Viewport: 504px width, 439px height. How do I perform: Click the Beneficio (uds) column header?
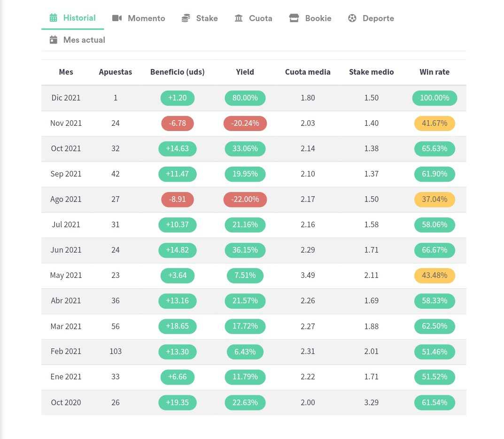(x=178, y=72)
